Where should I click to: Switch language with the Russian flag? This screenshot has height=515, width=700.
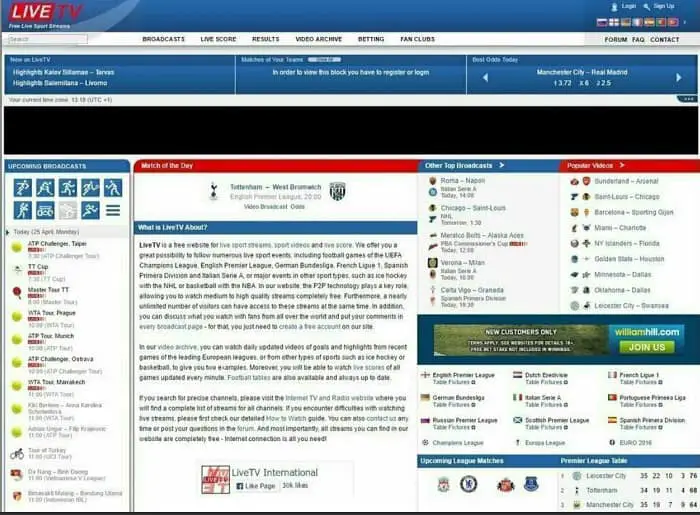point(602,22)
